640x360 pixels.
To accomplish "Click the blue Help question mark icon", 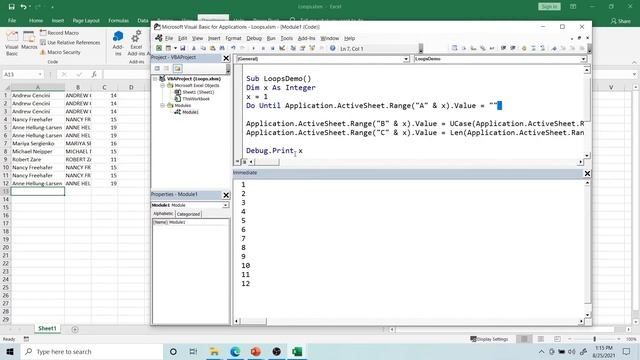I will tap(333, 48).
